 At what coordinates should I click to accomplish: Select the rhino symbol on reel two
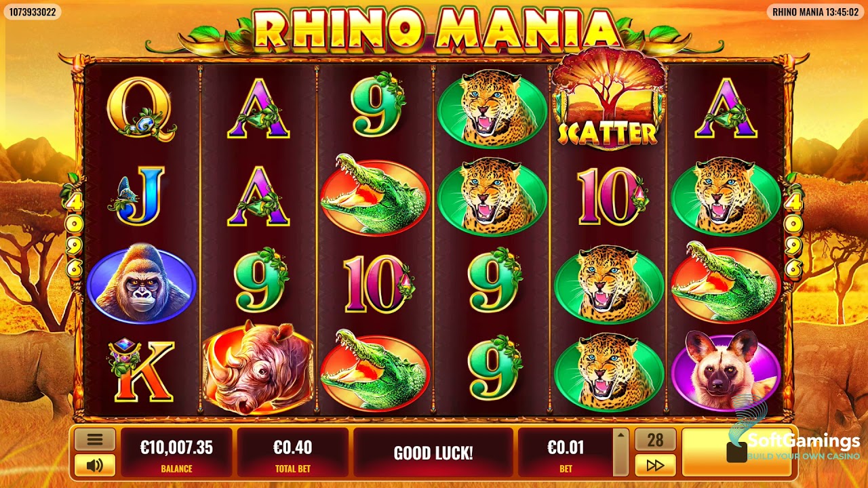tap(258, 367)
